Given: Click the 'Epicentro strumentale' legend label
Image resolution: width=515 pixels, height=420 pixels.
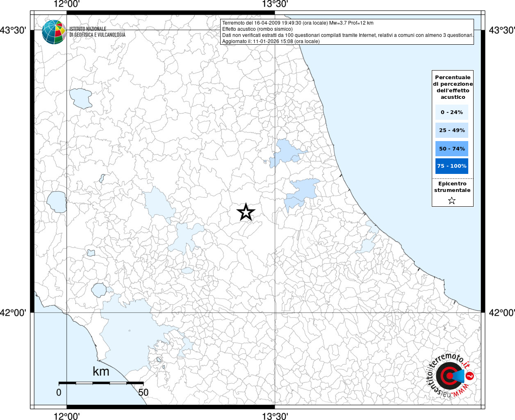Looking at the screenshot, I should pos(452,187).
